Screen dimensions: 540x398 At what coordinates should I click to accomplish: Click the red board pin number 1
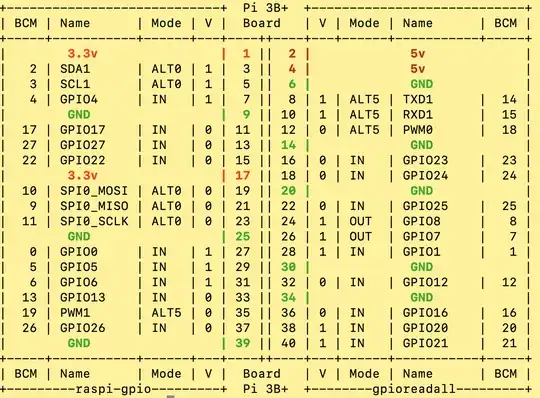[x=246, y=54]
